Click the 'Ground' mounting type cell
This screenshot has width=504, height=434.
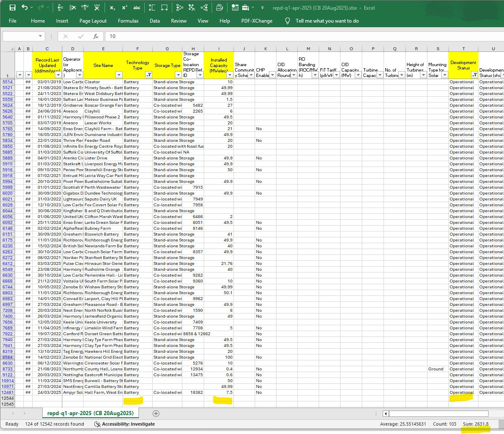(438, 369)
